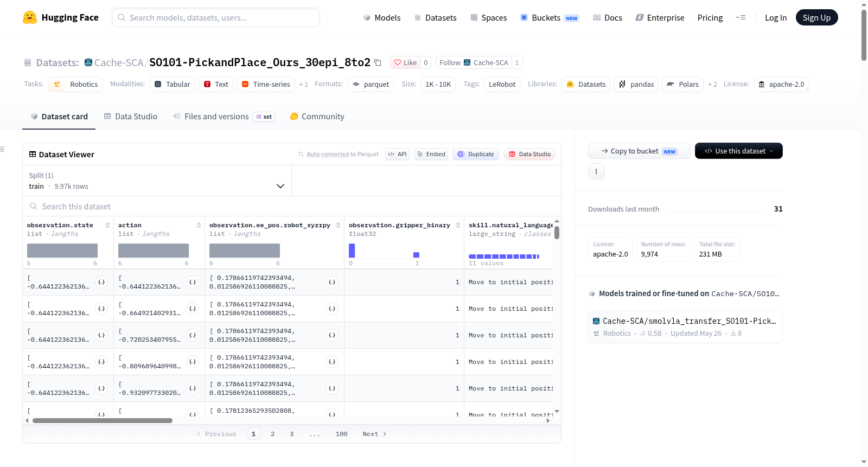
Task: Focus the Search this dataset field
Action: [292, 207]
